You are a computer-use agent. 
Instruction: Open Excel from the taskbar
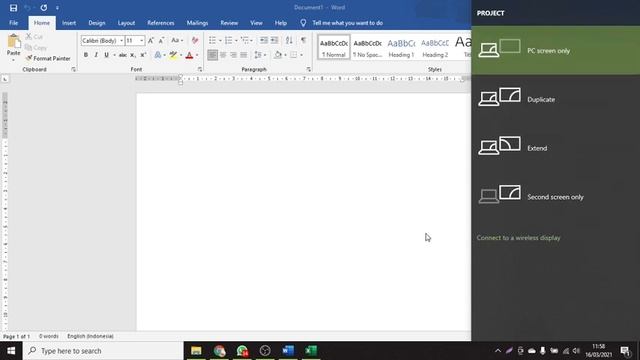tap(311, 351)
